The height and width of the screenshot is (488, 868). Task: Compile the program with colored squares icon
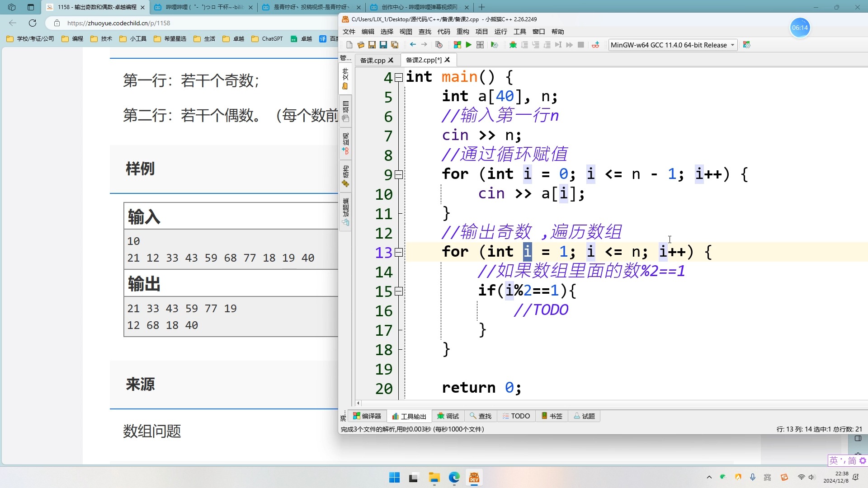pyautogui.click(x=457, y=45)
